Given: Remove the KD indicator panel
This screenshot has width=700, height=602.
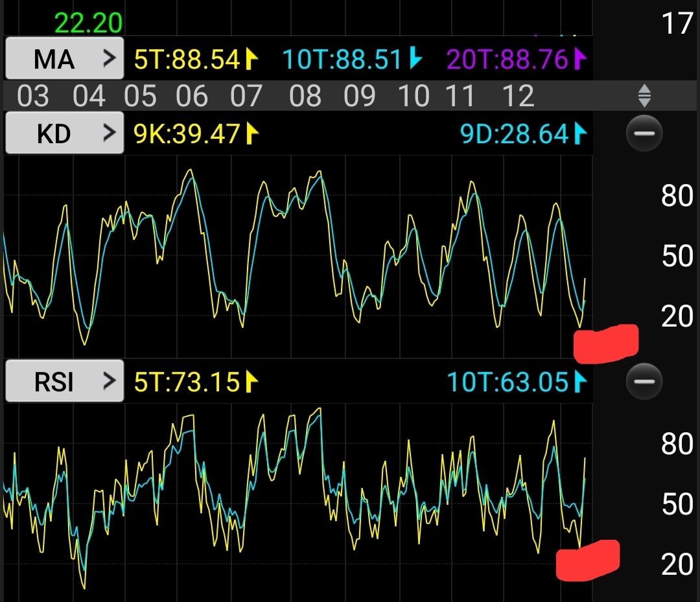Looking at the screenshot, I should click(x=644, y=133).
